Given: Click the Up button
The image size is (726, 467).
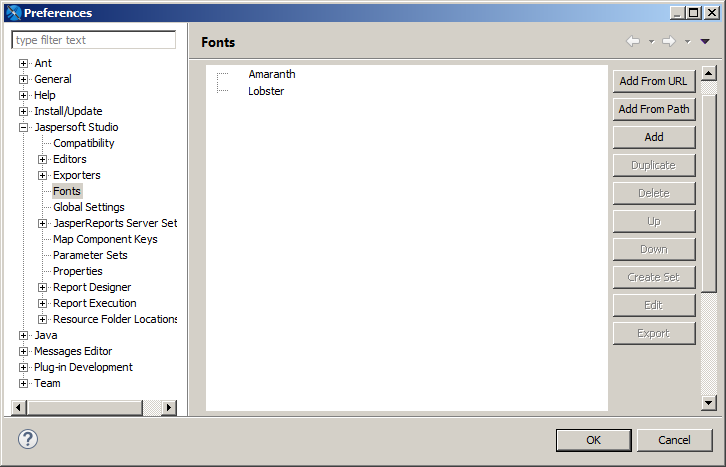Looking at the screenshot, I should point(654,221).
